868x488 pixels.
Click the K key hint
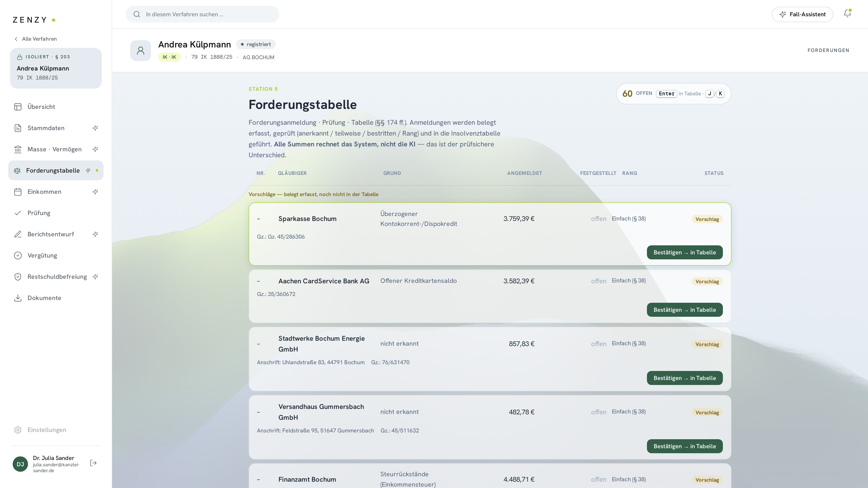(x=720, y=94)
